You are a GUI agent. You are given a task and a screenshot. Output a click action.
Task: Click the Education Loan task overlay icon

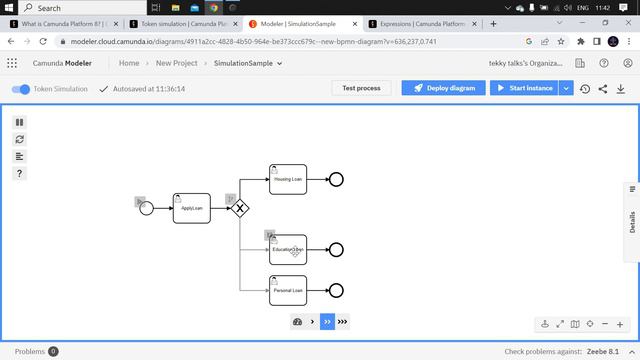269,235
